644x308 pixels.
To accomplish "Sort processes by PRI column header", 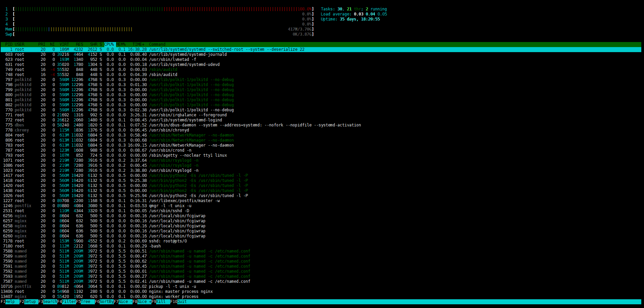I will pos(42,44).
